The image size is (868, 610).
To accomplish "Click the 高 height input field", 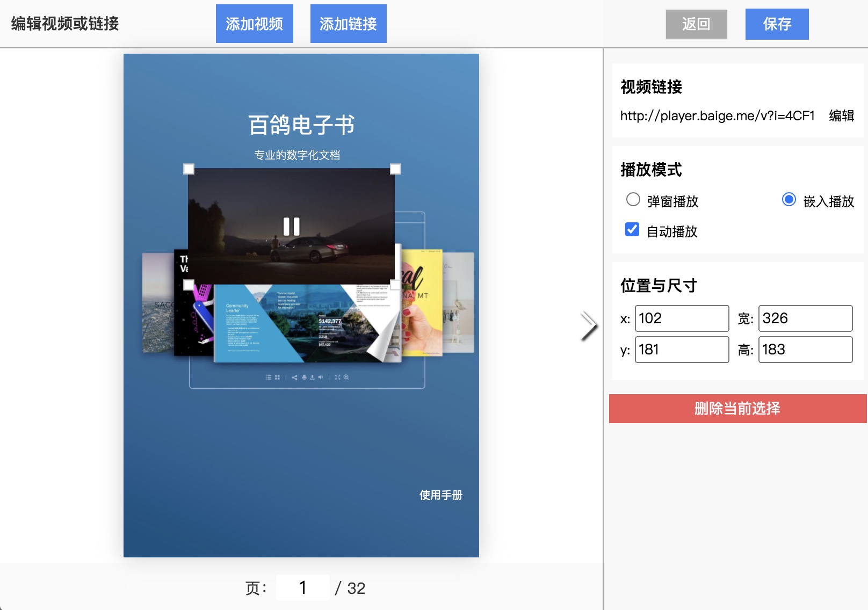I will point(805,350).
